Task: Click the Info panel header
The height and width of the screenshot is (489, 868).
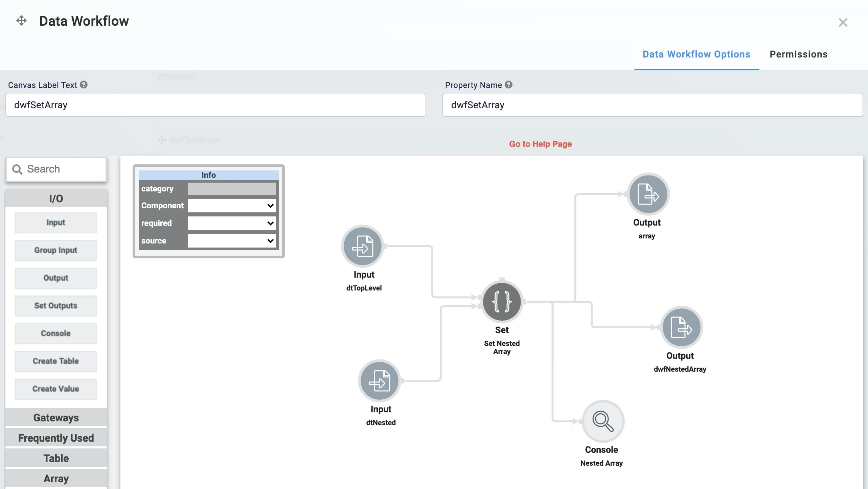Action: tap(209, 175)
